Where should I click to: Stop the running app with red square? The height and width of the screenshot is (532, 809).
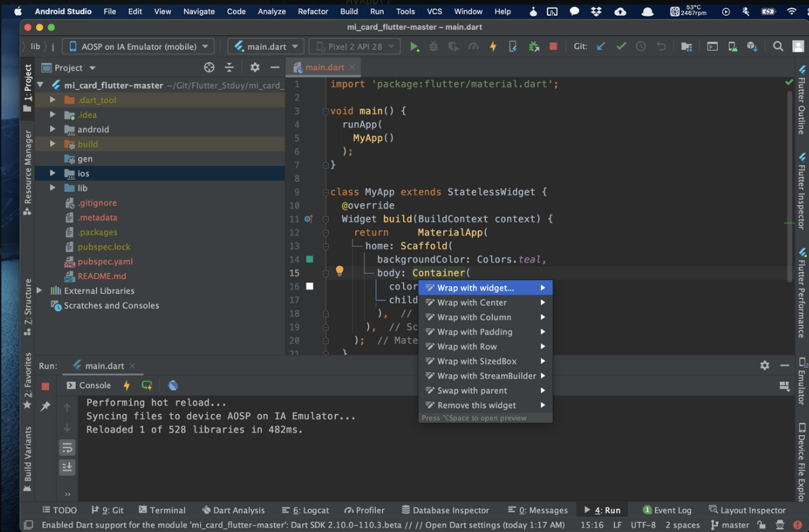click(553, 46)
